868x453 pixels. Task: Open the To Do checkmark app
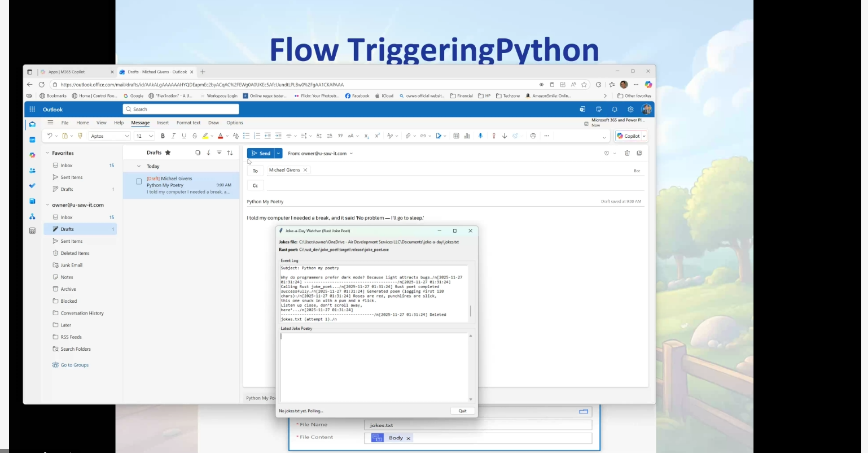32,185
